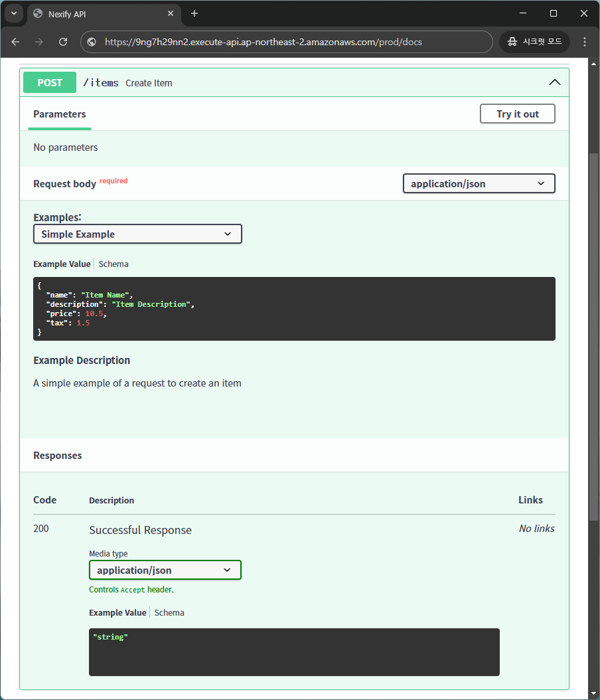Go back using the browser back arrow
The width and height of the screenshot is (600, 700).
[15, 42]
